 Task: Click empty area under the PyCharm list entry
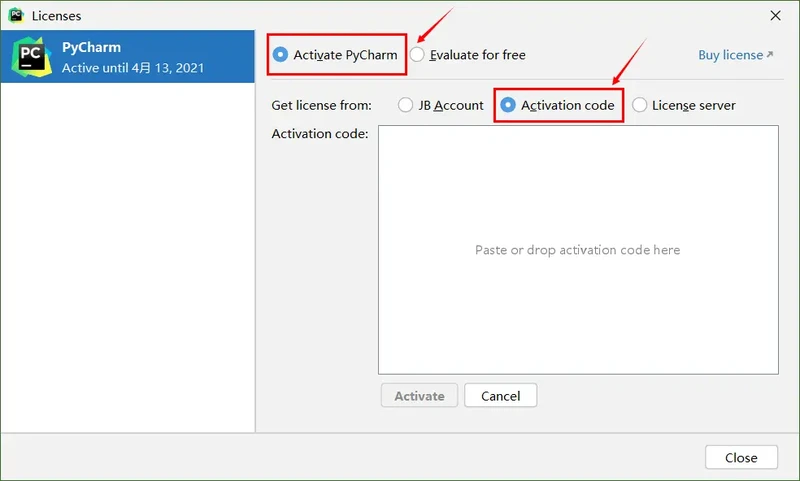127,250
